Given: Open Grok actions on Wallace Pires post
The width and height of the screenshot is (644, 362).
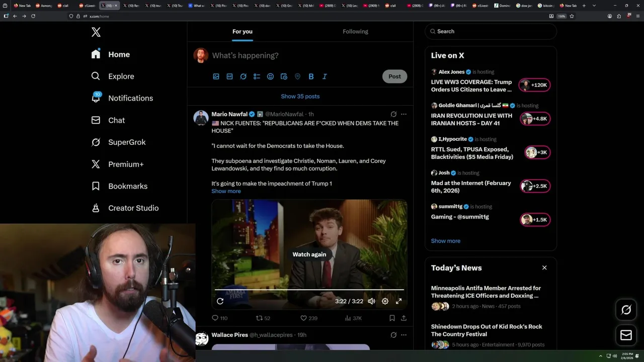Looking at the screenshot, I should [x=393, y=335].
